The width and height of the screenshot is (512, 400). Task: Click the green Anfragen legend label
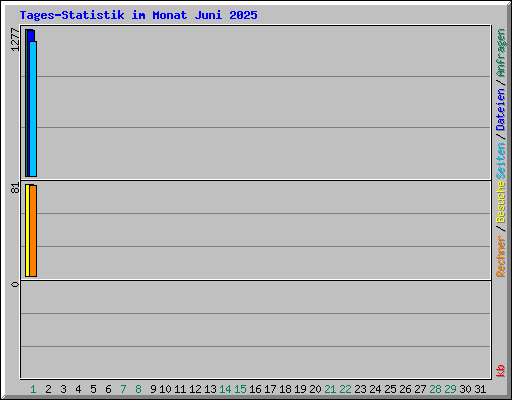[x=500, y=53]
